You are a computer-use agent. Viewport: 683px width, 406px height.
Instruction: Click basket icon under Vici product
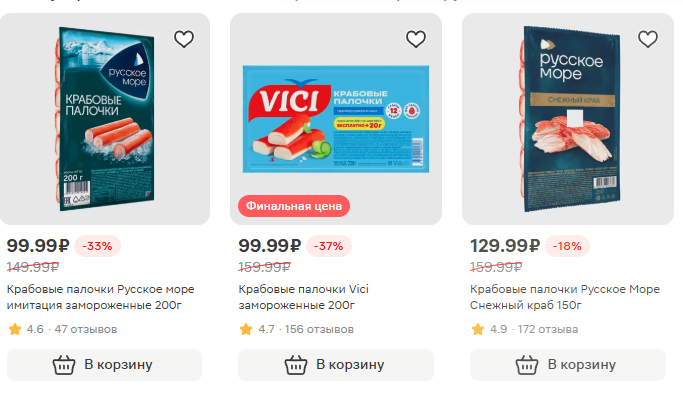(296, 365)
